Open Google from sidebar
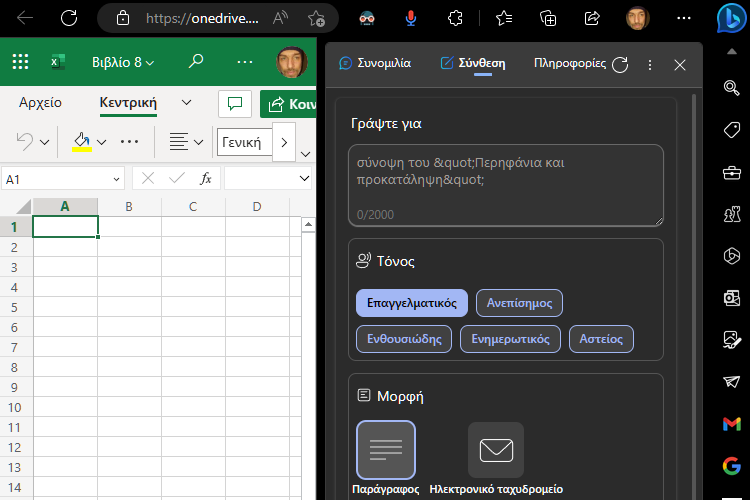Image resolution: width=750 pixels, height=500 pixels. tap(732, 466)
